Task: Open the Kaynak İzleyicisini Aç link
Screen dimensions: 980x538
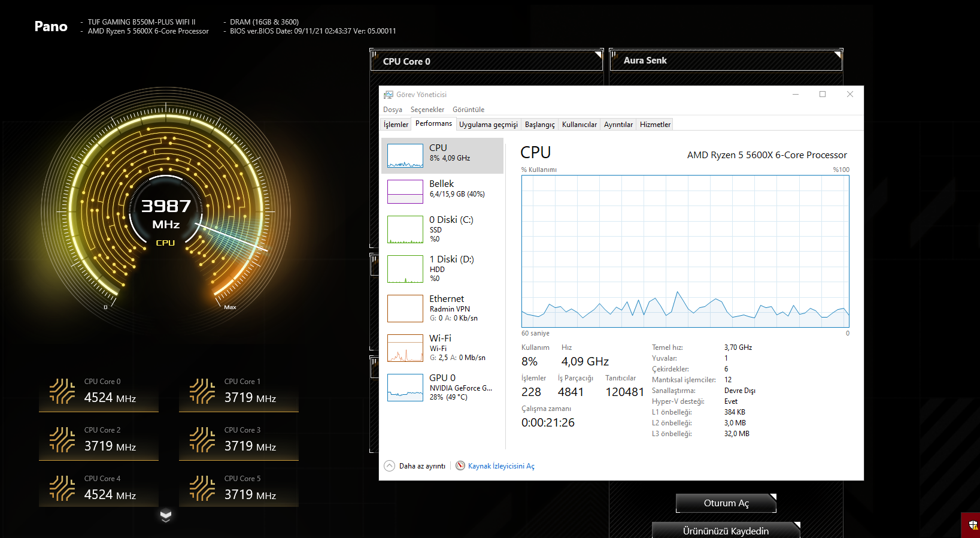Action: [501, 466]
